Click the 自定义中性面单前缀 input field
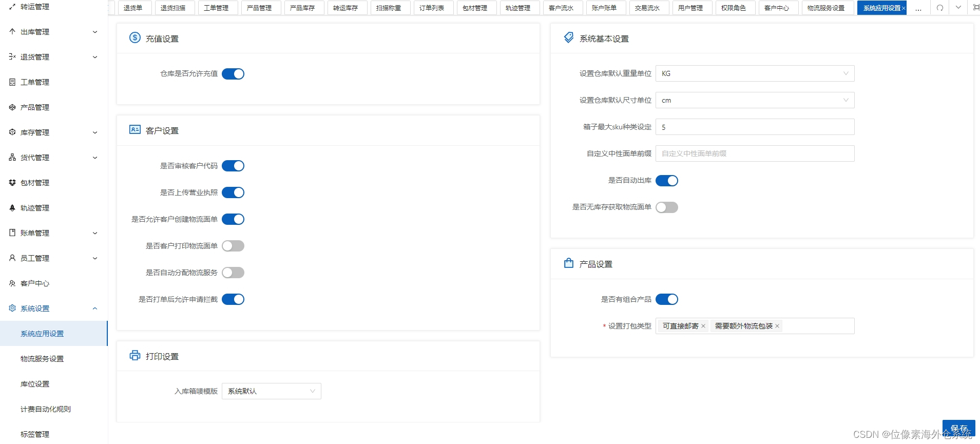Viewport: 980px width, 444px height. click(x=755, y=153)
